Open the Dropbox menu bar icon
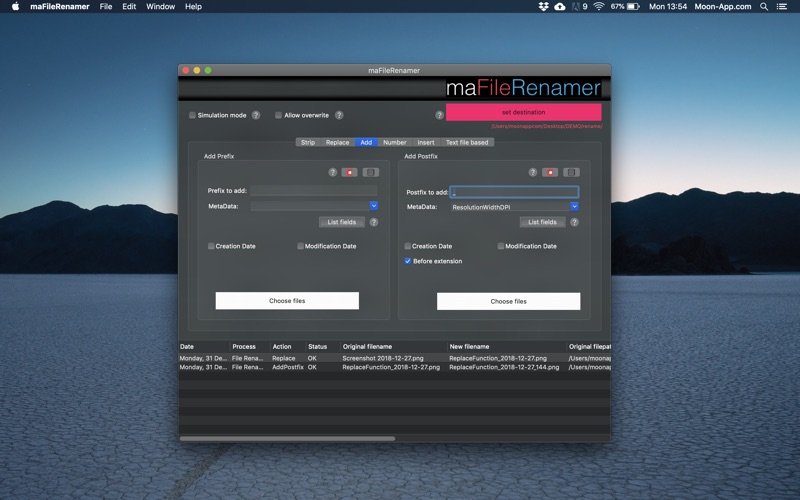Viewport: 800px width, 500px height. (543, 7)
